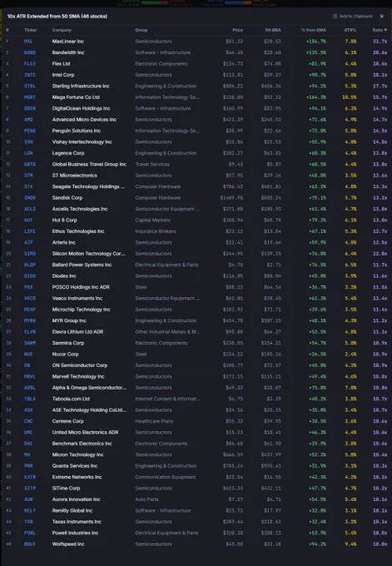The image size is (392, 566).
Task: Click the Add to Clipboard button
Action: click(352, 17)
